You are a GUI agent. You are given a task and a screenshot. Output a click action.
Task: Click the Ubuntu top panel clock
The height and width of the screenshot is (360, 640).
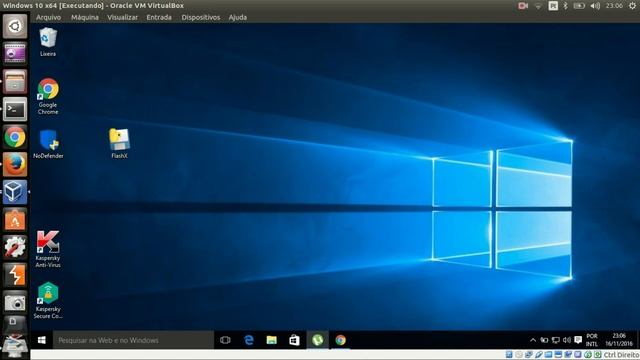[x=614, y=6]
